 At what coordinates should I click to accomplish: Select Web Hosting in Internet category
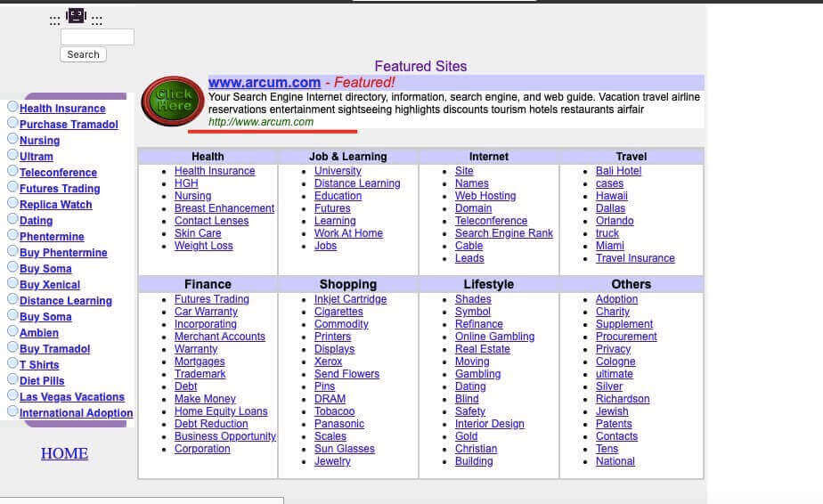(485, 196)
